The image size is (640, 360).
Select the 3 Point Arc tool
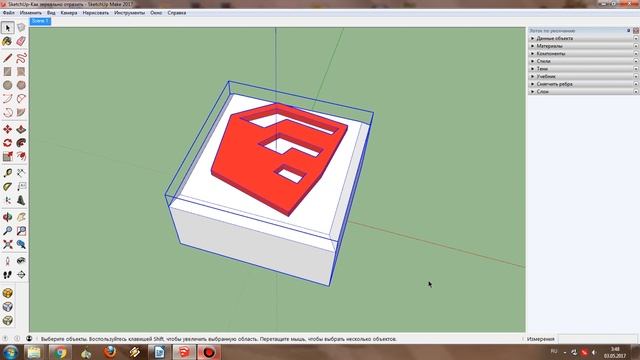[x=7, y=112]
